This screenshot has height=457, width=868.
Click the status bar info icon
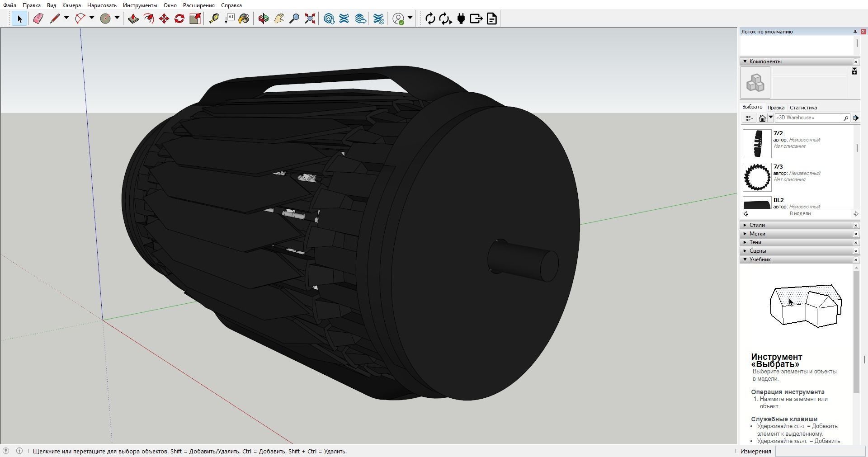click(x=19, y=451)
